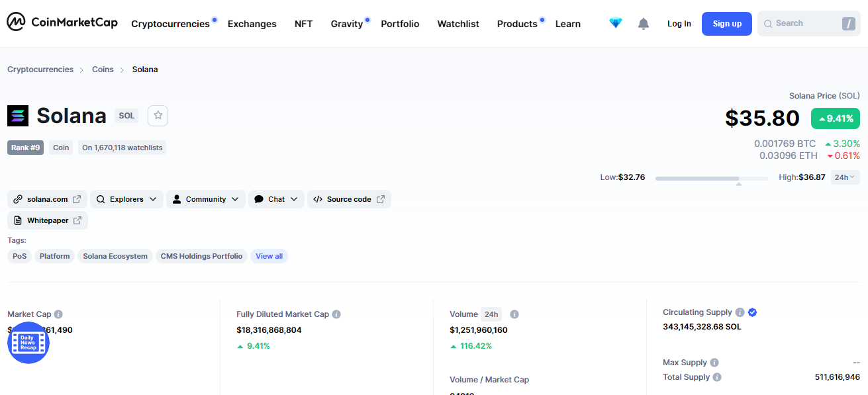Click the Search input field
Screen dimensions: 868x395
point(809,24)
